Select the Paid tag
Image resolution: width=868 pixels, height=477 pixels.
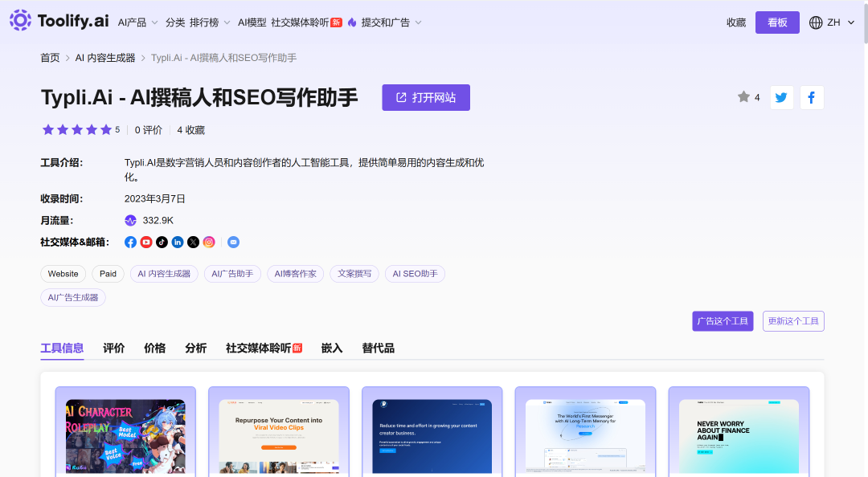pos(108,274)
